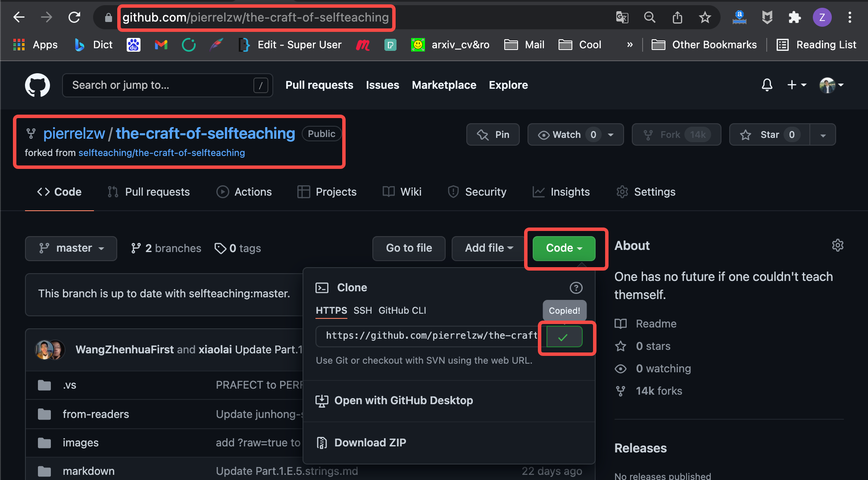Click the copy URL checkmark button

564,337
